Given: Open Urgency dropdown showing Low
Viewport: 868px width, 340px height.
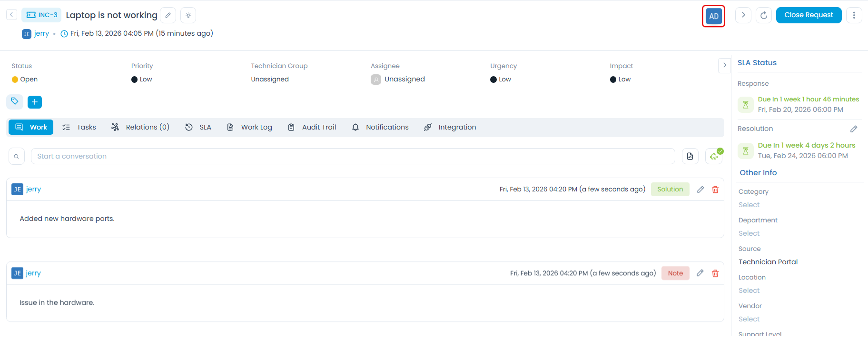Looking at the screenshot, I should [x=501, y=80].
